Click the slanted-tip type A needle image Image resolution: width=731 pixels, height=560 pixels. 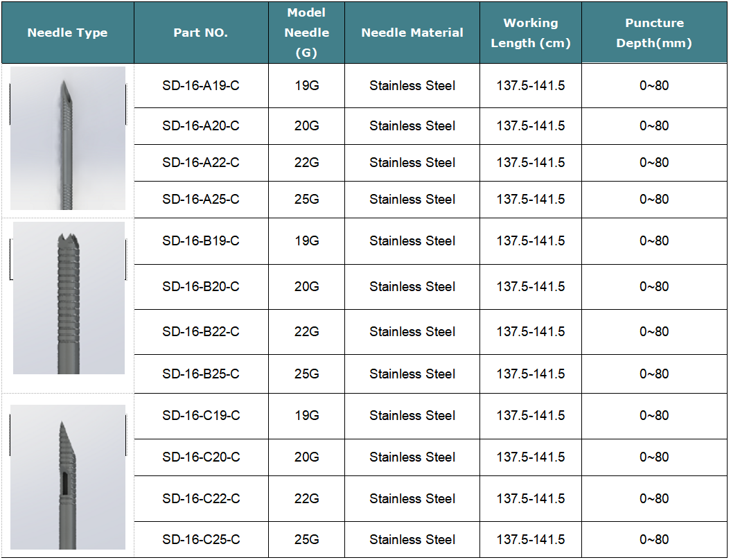68,139
